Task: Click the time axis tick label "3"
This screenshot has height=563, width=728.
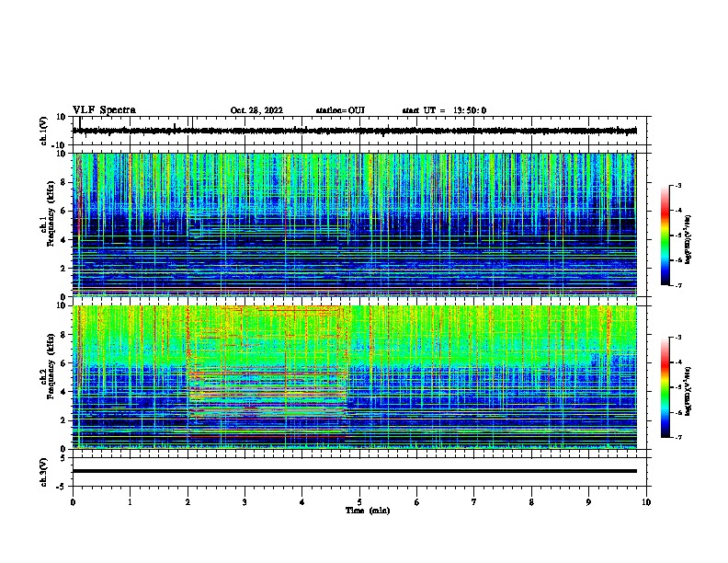Action: [245, 502]
